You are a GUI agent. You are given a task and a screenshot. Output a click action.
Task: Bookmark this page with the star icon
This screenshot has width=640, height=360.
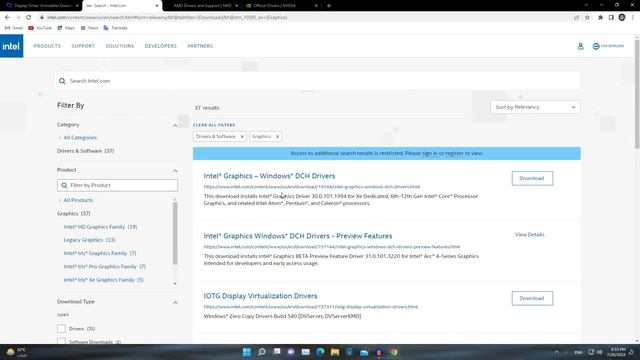pos(587,18)
